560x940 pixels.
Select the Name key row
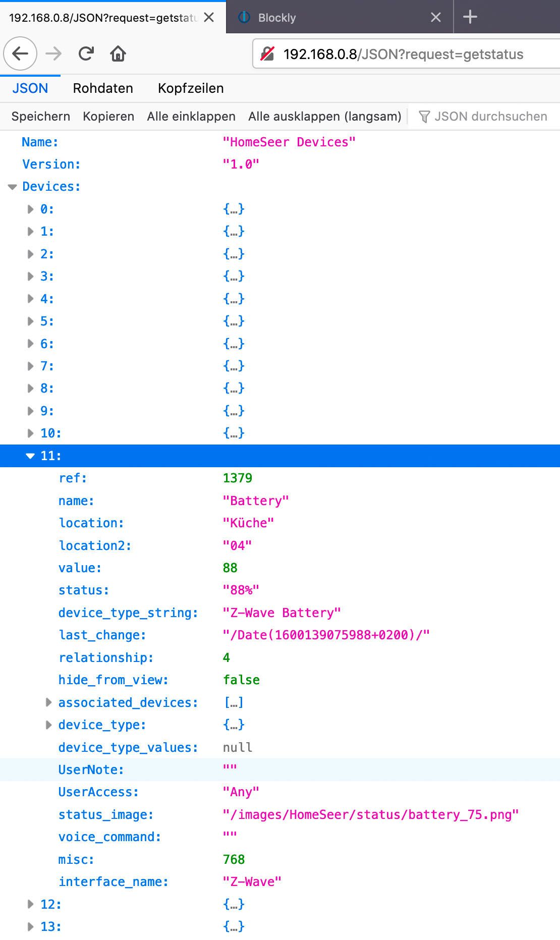(x=280, y=142)
